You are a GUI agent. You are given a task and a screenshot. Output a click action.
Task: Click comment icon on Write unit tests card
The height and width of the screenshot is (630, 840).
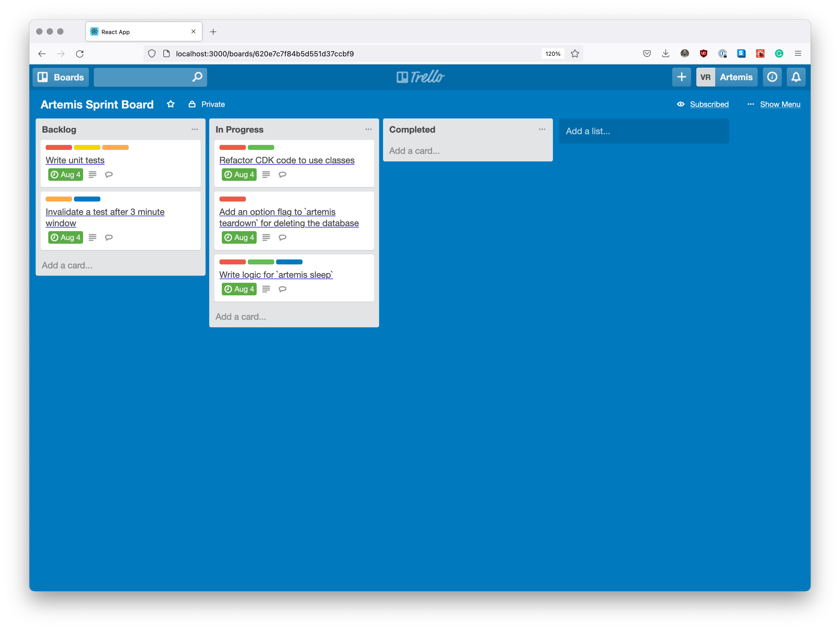[109, 175]
